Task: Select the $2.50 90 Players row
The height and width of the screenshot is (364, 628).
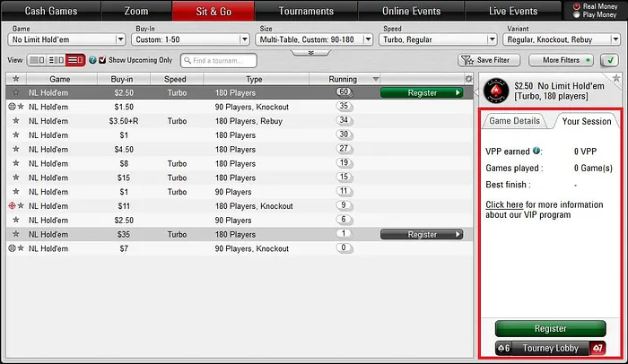Action: (x=240, y=220)
